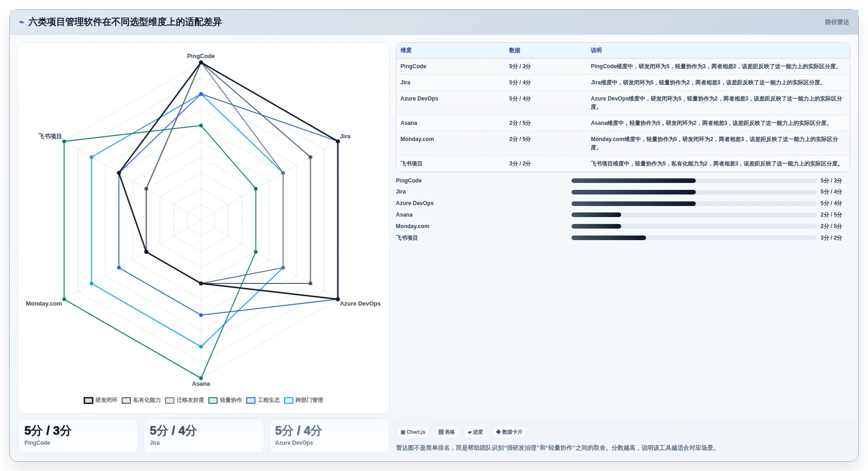Toggle the 私有化能力 legend swatch
Image resolution: width=868 pixels, height=471 pixels.
click(126, 400)
